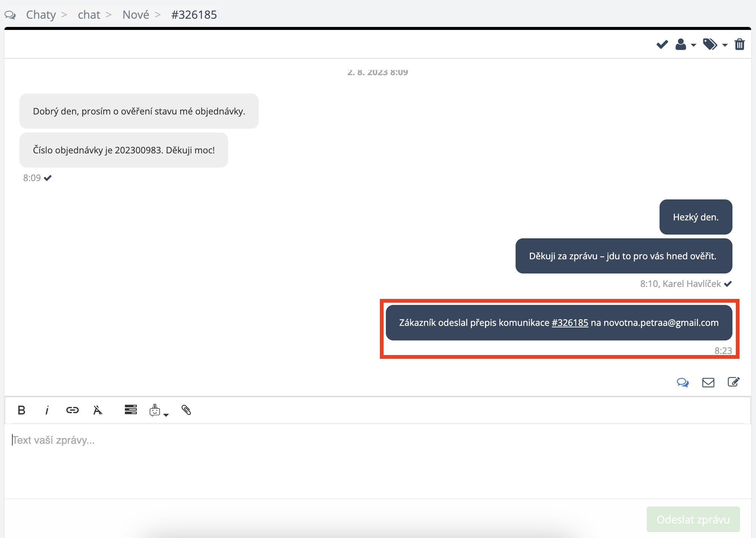Insert a hyperlink via the link icon
756x538 pixels.
pyautogui.click(x=72, y=410)
